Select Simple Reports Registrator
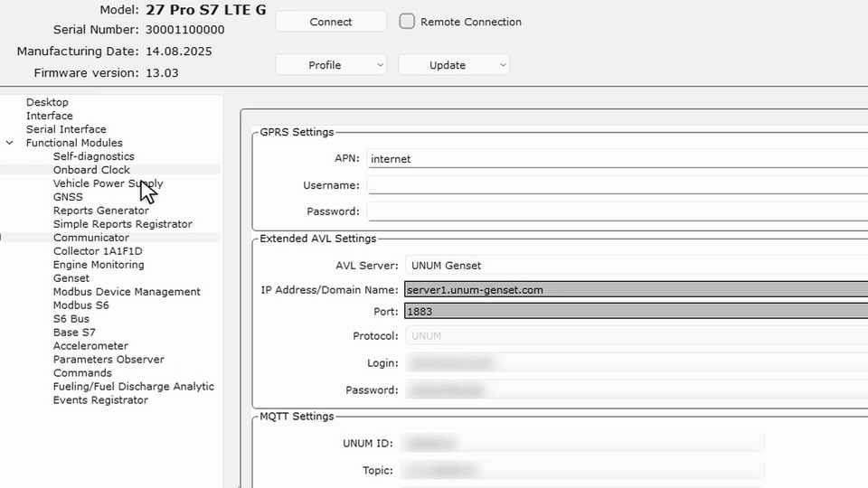This screenshot has width=868, height=488. pos(122,224)
